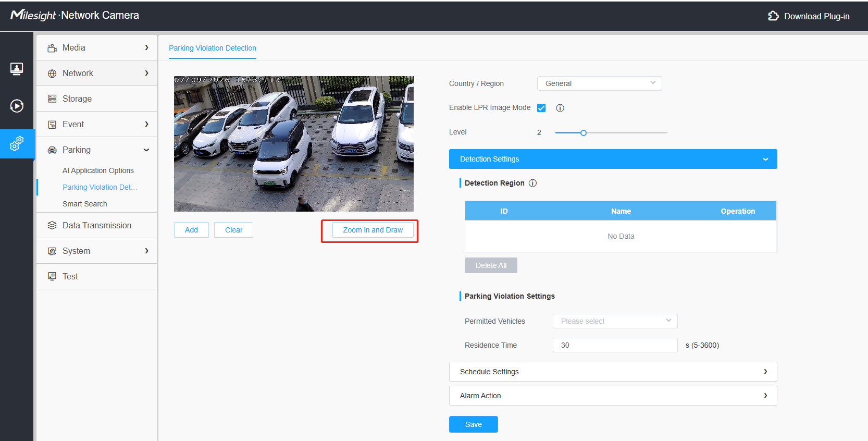Open the Smart Search menu item
Viewport: 868px width, 441px height.
[84, 204]
